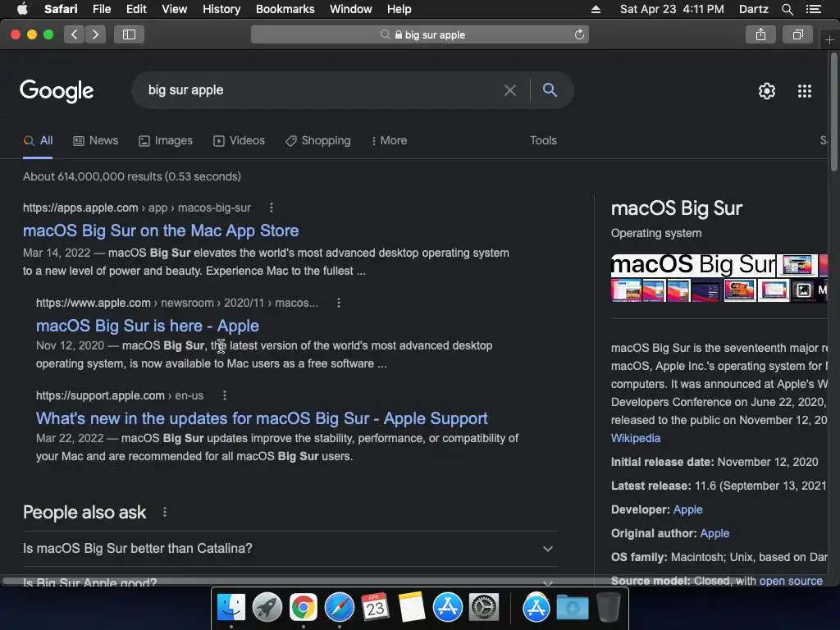Expand "Is macOS Big Sur better than Catalina?"

click(290, 549)
